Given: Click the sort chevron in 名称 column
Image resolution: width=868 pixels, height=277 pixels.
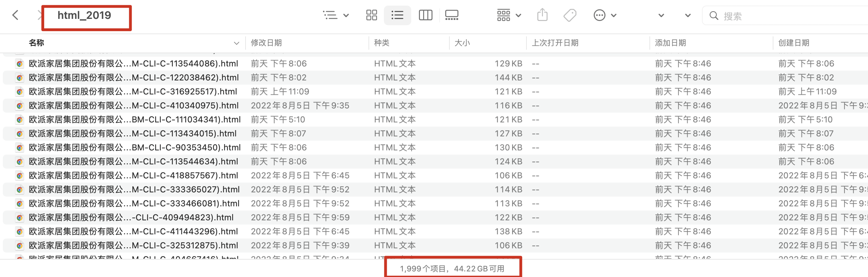Looking at the screenshot, I should [x=236, y=43].
